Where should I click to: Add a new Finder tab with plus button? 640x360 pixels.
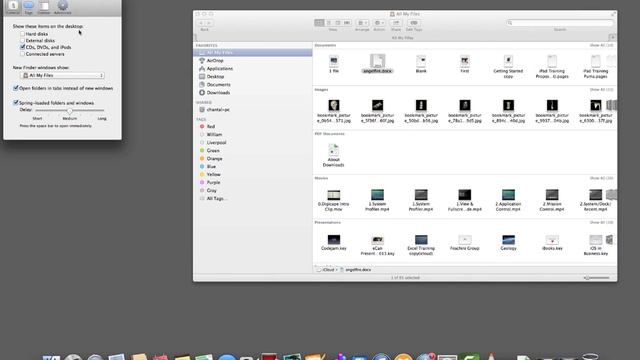click(x=612, y=38)
